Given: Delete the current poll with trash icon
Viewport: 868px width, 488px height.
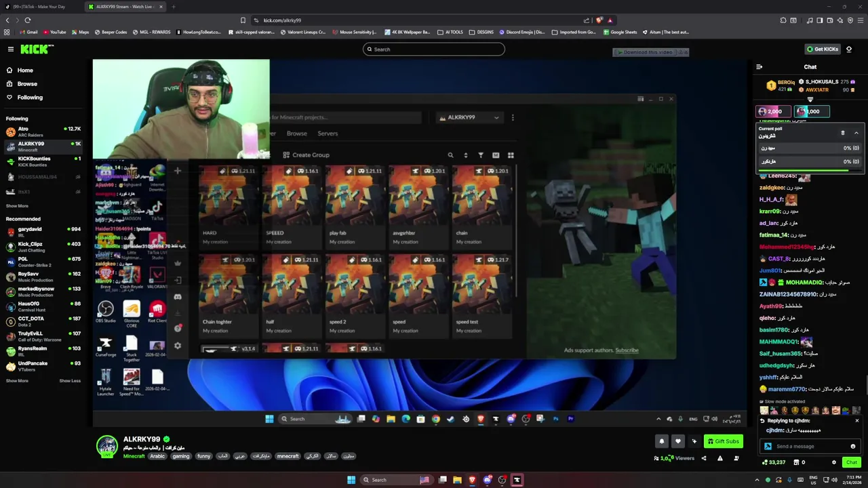Looking at the screenshot, I should [843, 133].
